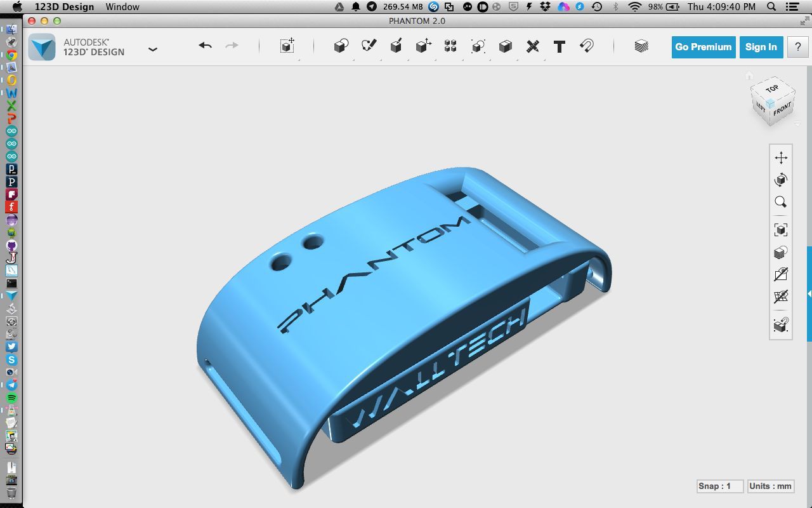This screenshot has height=508, width=812.
Task: Select the Pan tool in navigation bar
Action: pos(781,158)
